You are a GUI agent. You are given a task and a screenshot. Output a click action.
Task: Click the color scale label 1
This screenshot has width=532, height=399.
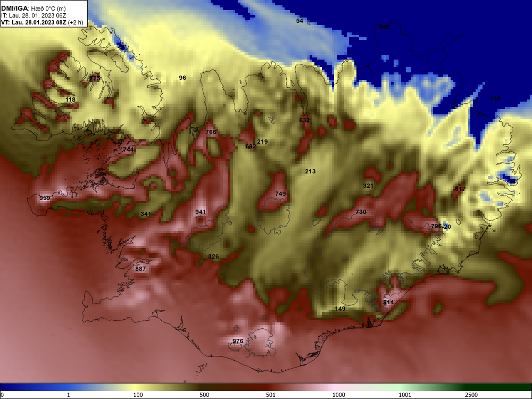(x=69, y=395)
